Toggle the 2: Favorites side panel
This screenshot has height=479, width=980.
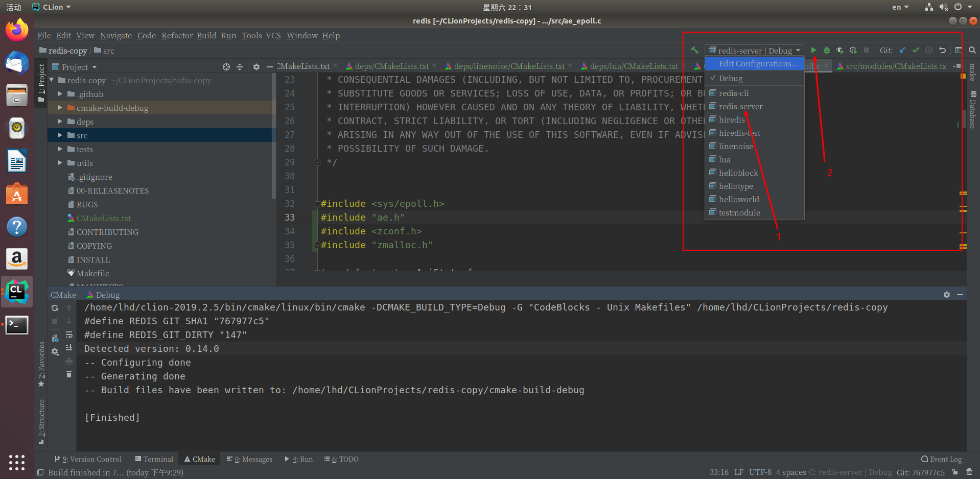point(41,364)
